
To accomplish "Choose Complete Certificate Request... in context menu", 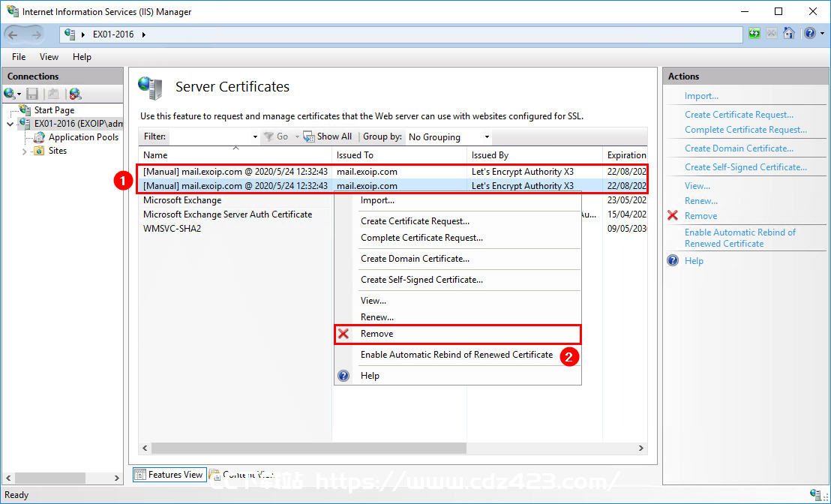I will tap(458, 238).
